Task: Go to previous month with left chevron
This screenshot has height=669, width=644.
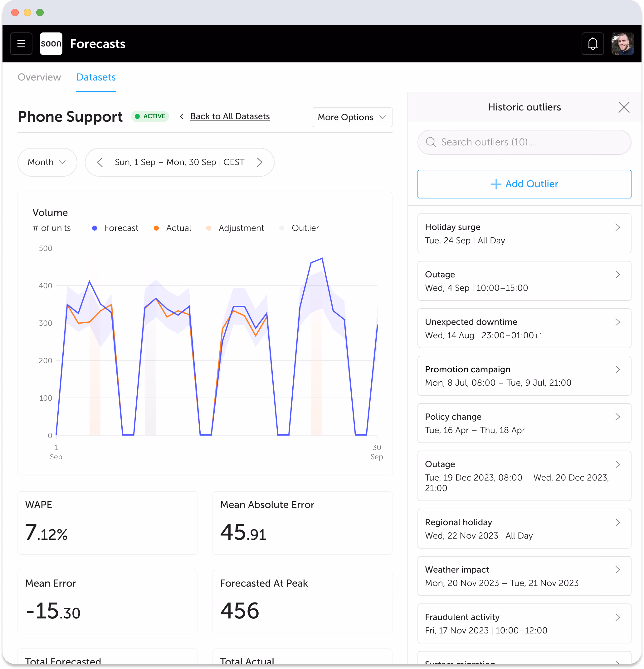Action: coord(100,162)
